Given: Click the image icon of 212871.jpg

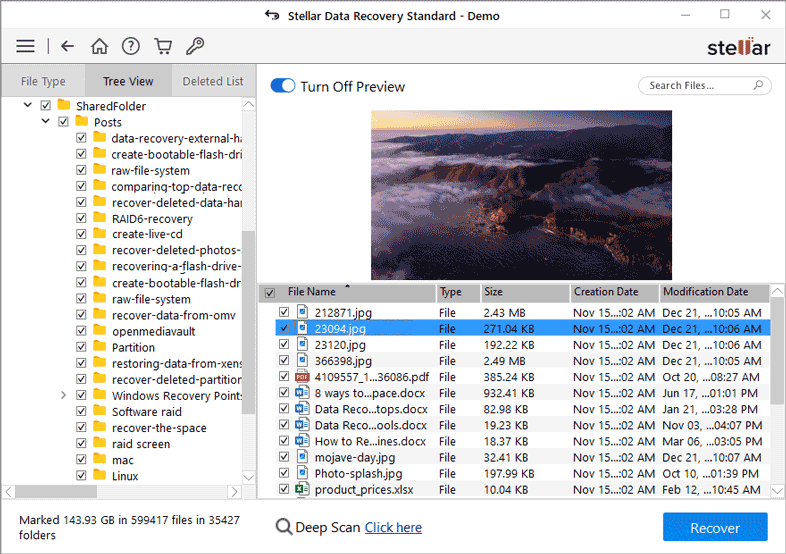Looking at the screenshot, I should 302,312.
